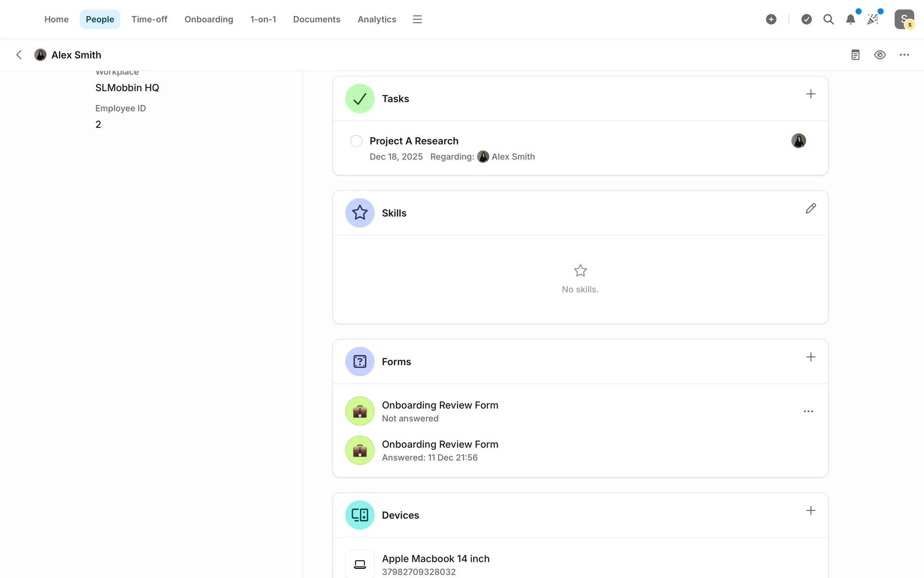
Task: Open the document notes icon beside Alex Smith
Action: (855, 55)
